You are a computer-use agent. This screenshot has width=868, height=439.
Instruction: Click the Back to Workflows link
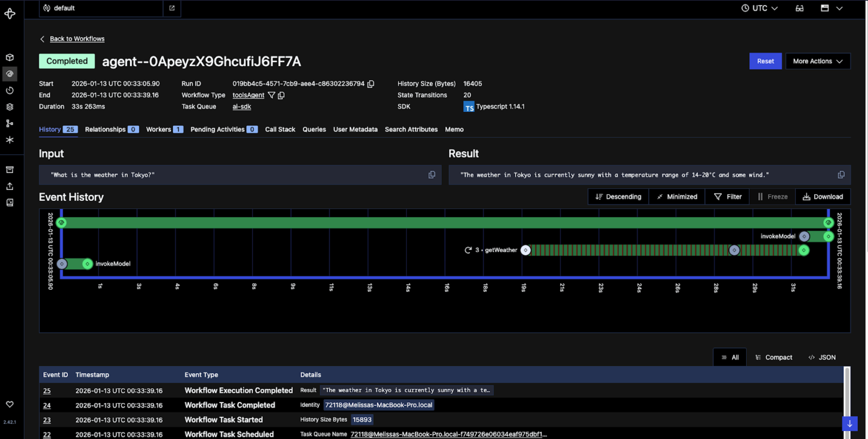(x=77, y=38)
